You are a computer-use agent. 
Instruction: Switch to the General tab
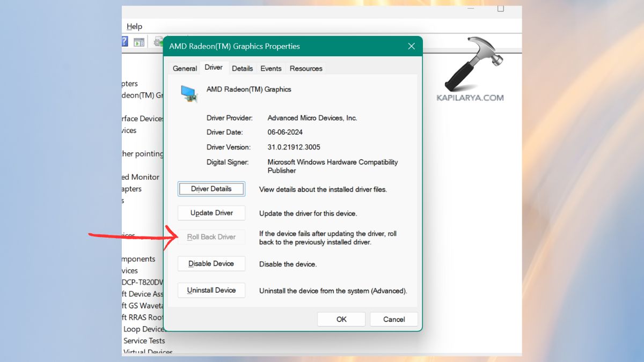pyautogui.click(x=185, y=69)
